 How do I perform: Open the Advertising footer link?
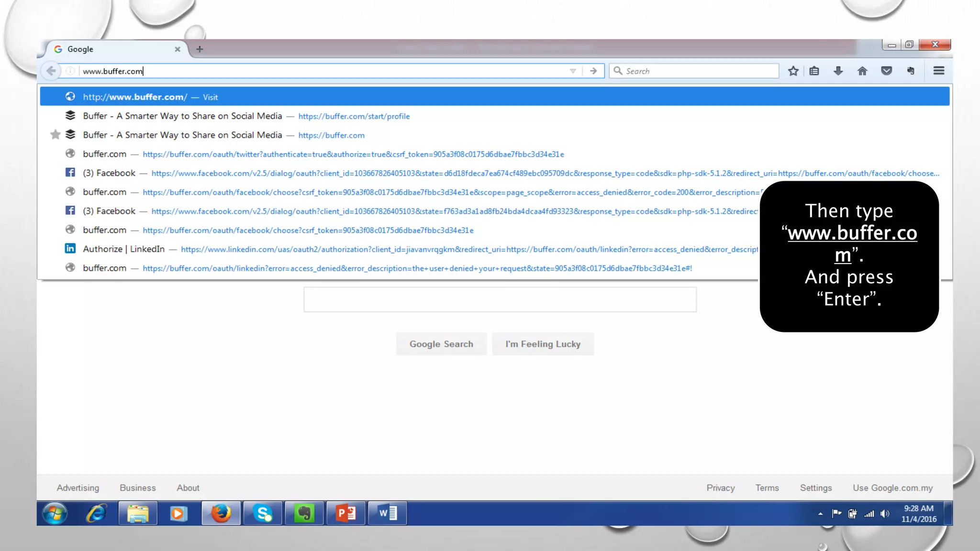(78, 488)
